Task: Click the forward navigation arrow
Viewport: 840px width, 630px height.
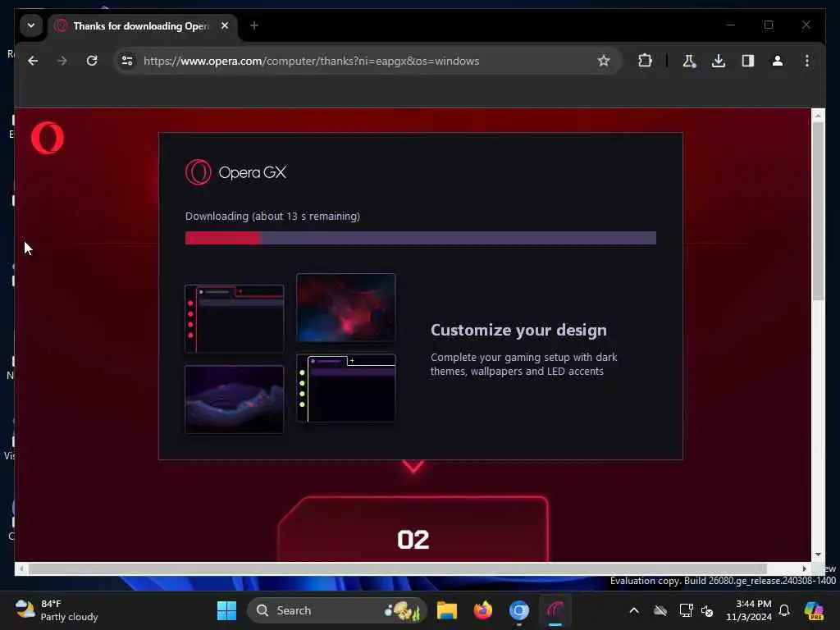Action: tap(62, 61)
